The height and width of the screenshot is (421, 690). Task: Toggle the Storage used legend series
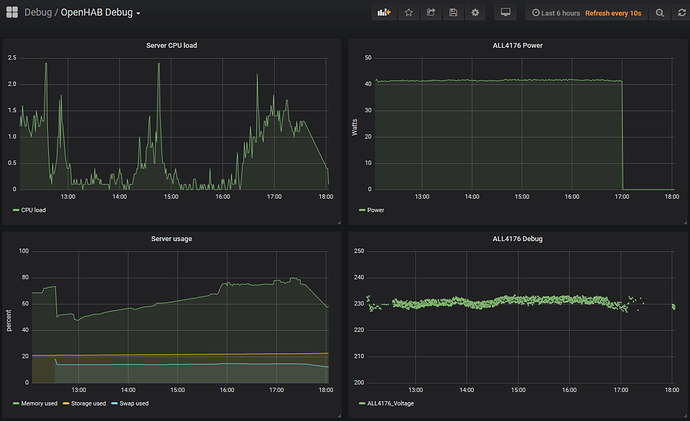click(88, 403)
